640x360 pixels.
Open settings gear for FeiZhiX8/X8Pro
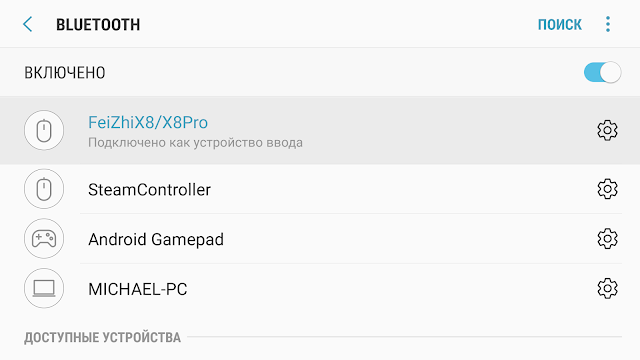click(x=607, y=131)
